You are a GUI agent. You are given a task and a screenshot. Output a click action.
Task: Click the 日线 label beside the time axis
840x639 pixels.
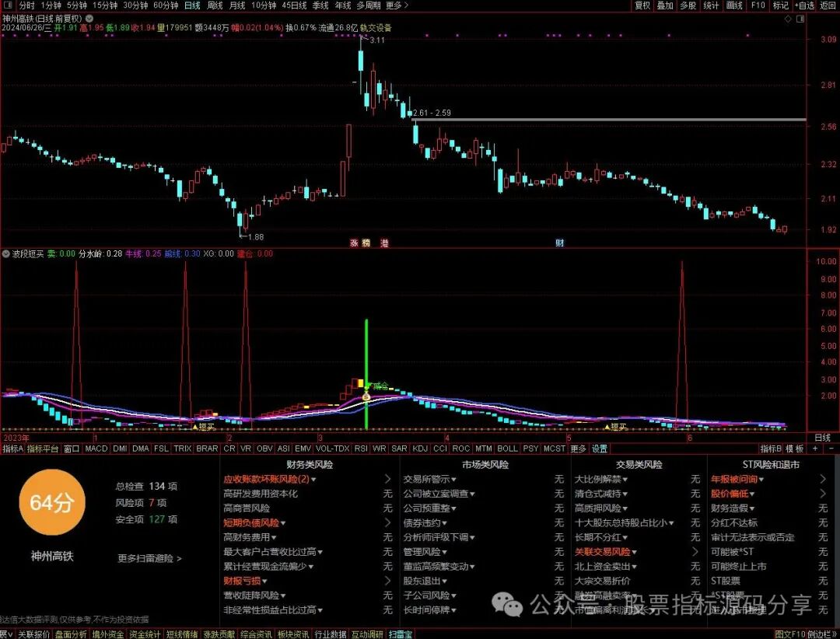coord(822,438)
